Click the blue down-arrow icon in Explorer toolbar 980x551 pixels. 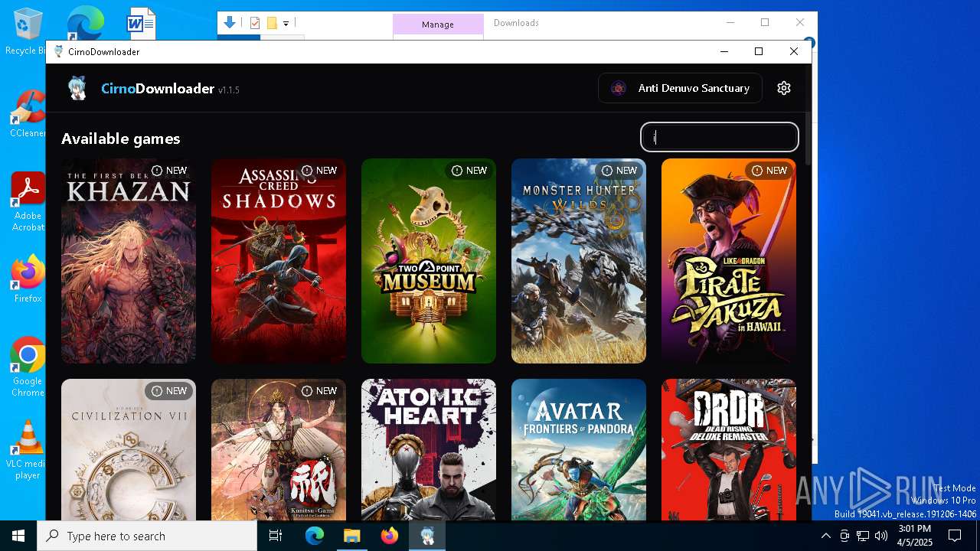229,23
